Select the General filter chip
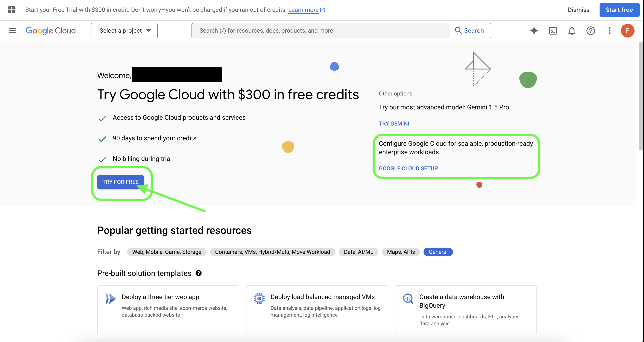644x342 pixels. point(438,252)
